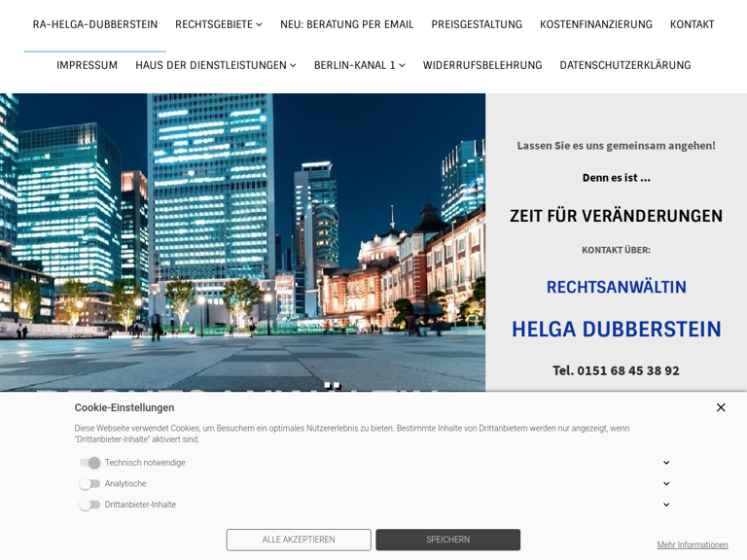Open the Kontakt page
This screenshot has height=560, width=747.
tap(692, 24)
